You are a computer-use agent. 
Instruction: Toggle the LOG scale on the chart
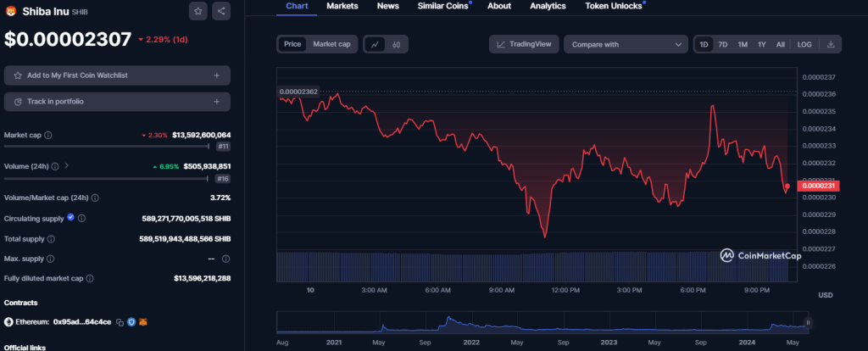[x=804, y=44]
